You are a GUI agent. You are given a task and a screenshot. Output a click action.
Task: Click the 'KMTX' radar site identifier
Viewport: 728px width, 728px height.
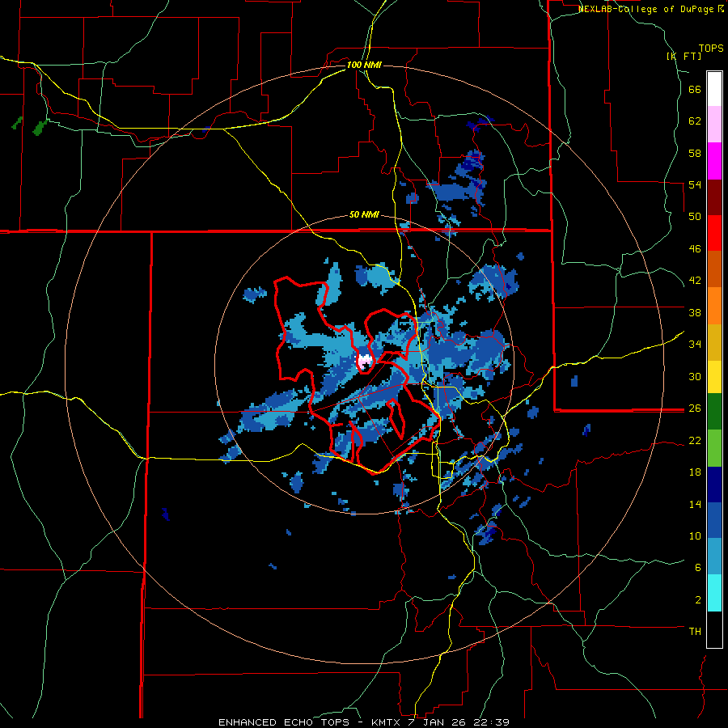click(385, 722)
